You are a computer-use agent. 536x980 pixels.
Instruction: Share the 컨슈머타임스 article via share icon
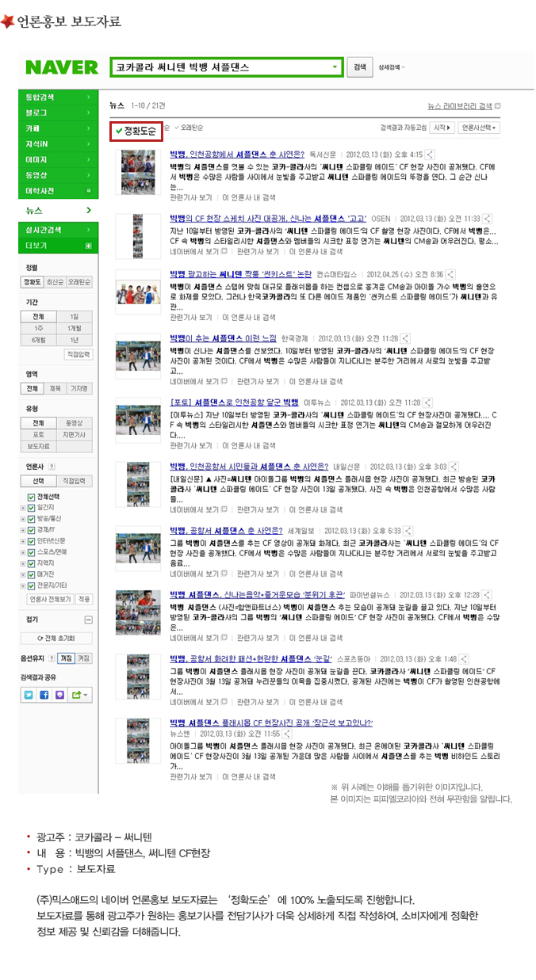tap(451, 273)
